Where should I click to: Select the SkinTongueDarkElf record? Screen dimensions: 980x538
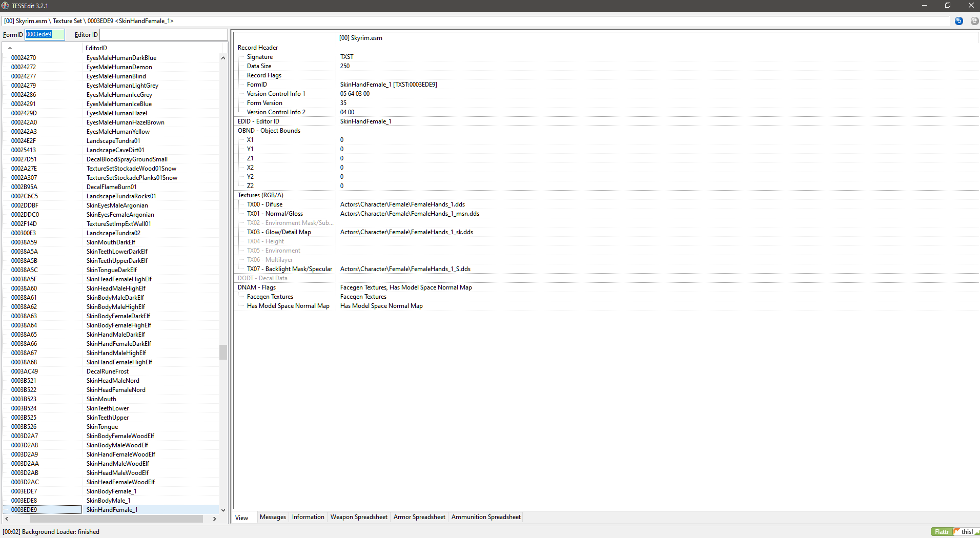112,270
